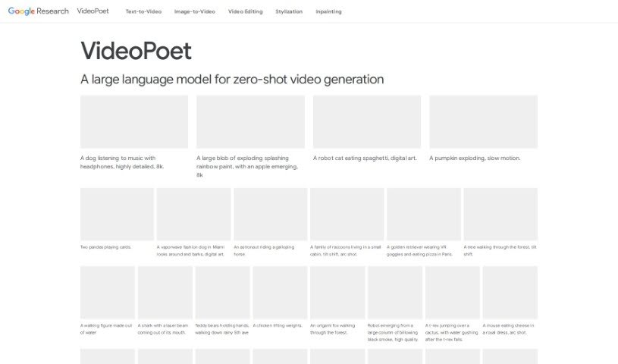Click the VideoPoet page heading
618x364 pixels.
(x=136, y=51)
